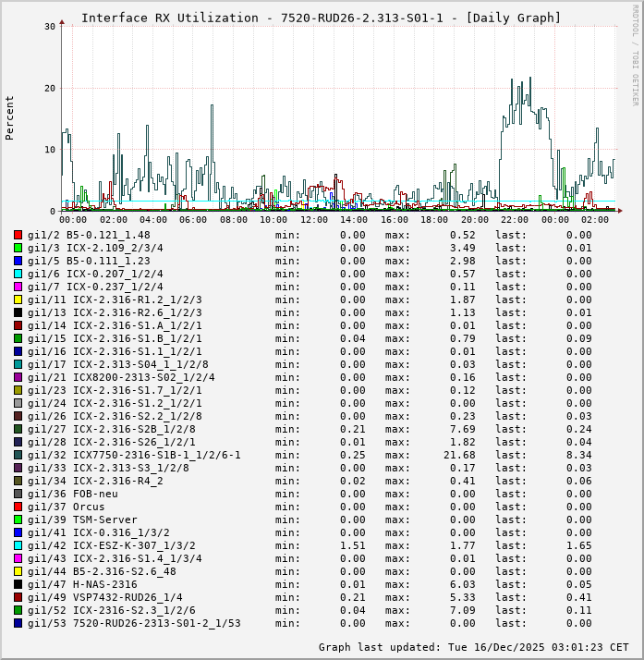Select legend label gi1/34 ICX-2.316-R4_2
644x660 pixels.
click(95, 481)
